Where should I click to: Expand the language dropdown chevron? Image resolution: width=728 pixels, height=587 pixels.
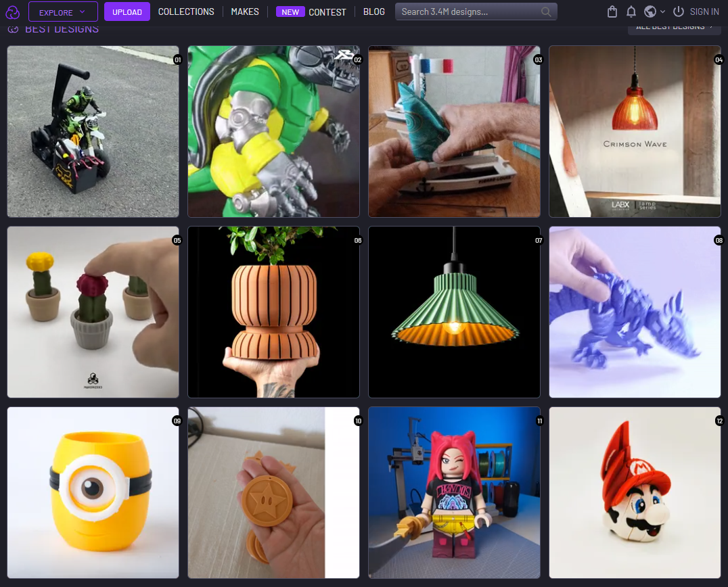(662, 11)
